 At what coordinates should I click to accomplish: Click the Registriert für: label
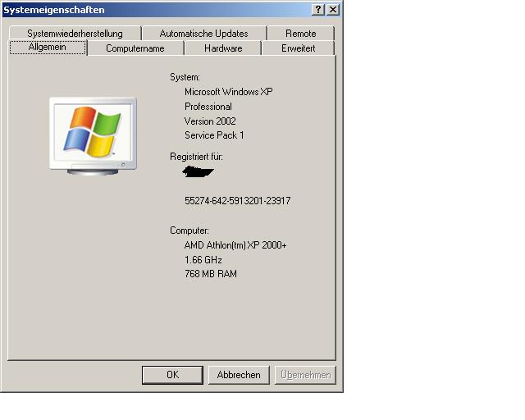(x=197, y=157)
